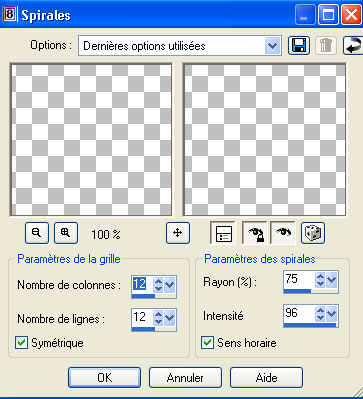Expand Rayon (%) slider dropdown arrow
363x399 pixels.
click(332, 279)
